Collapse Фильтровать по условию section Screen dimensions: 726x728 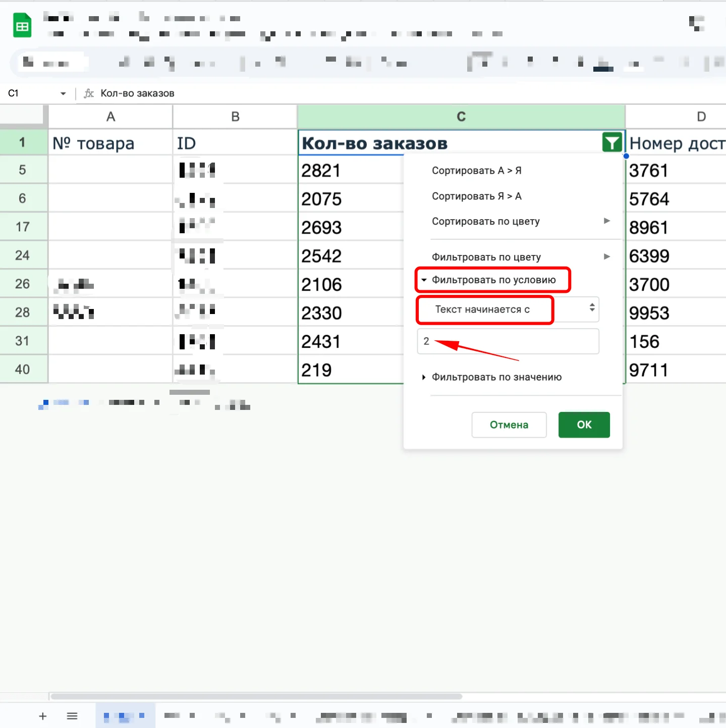click(493, 280)
